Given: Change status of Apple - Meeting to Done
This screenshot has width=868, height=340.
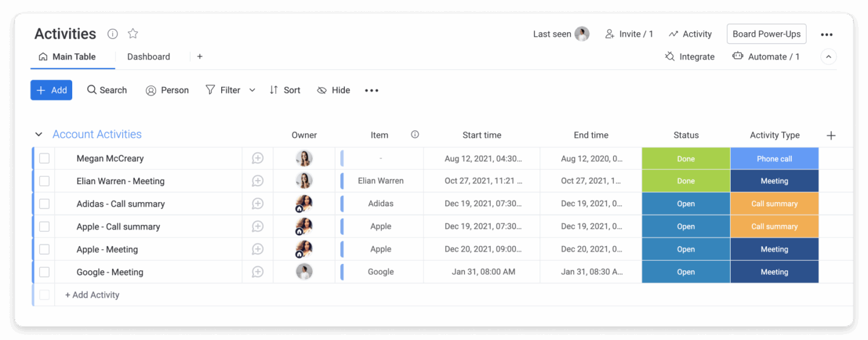Looking at the screenshot, I should (686, 249).
